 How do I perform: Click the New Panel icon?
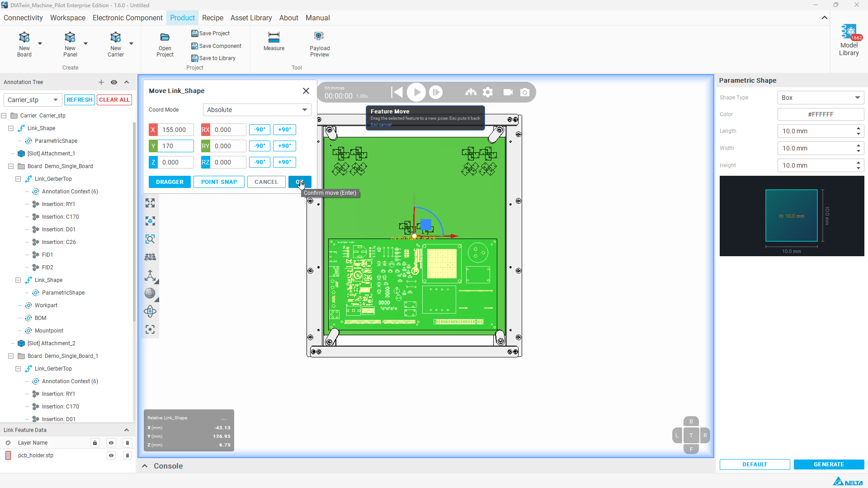point(70,37)
